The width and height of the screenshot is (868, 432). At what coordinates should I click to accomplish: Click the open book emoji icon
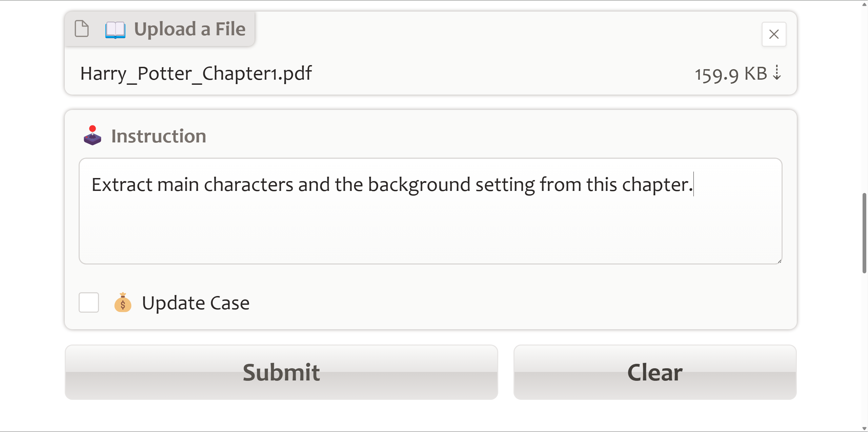[x=115, y=30]
